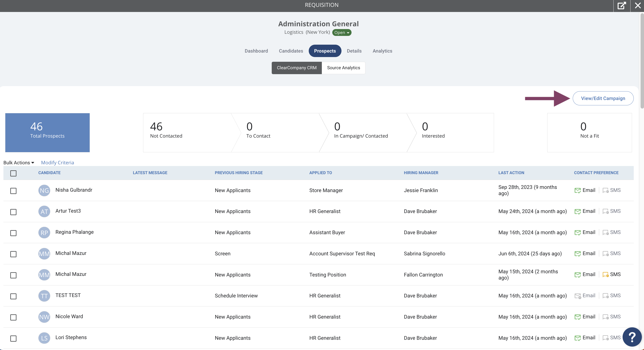Sort by Last Action column header

click(511, 173)
